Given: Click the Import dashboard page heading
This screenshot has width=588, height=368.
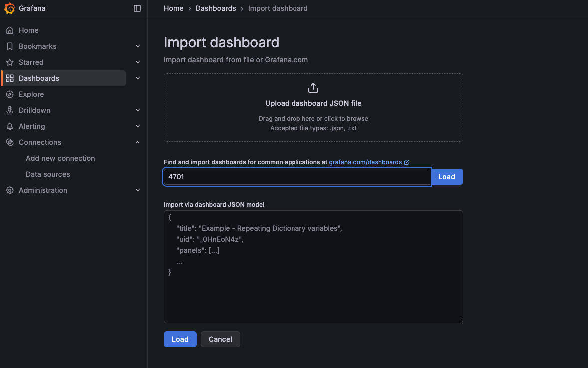Looking at the screenshot, I should tap(221, 42).
